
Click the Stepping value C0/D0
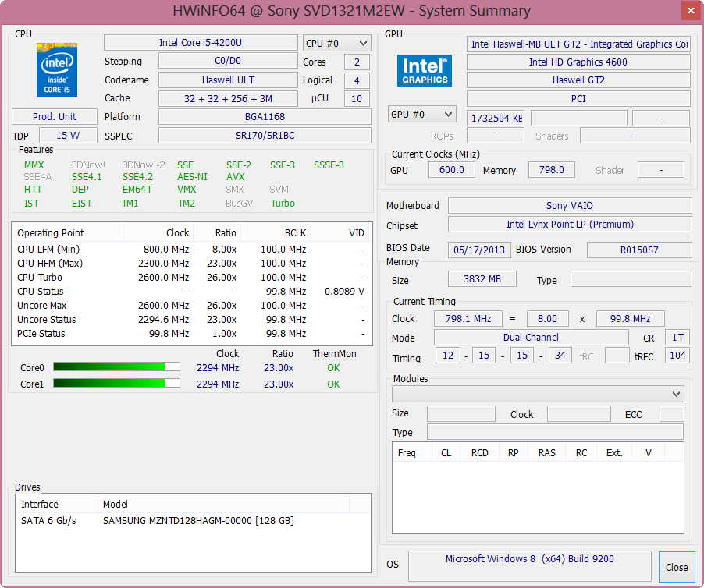click(228, 61)
